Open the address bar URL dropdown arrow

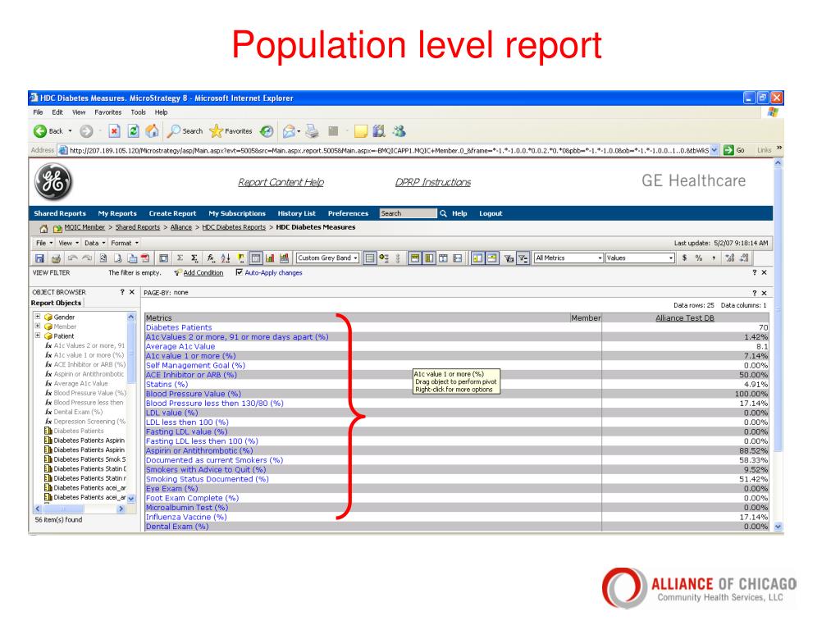714,150
